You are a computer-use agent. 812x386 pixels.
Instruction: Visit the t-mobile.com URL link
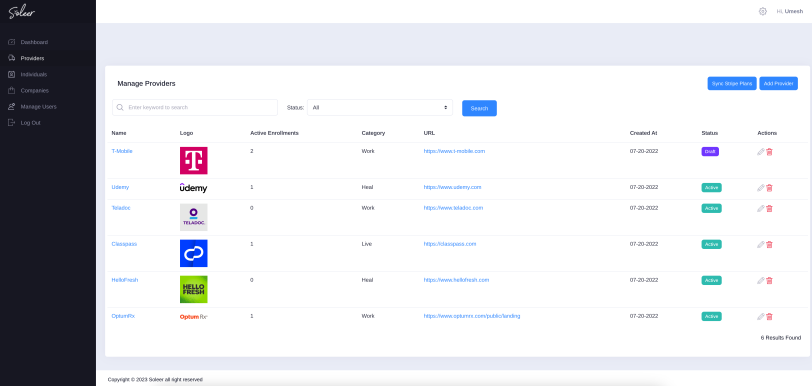[x=454, y=151]
